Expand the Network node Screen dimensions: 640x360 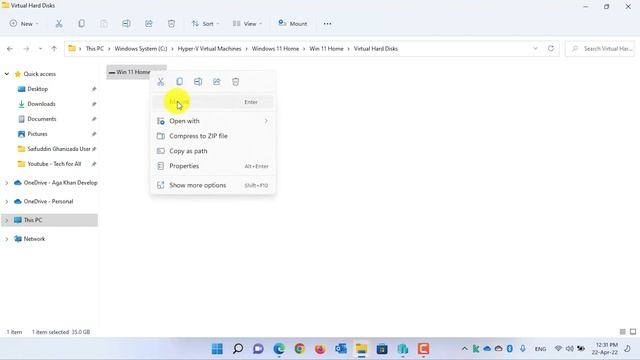tap(7, 239)
